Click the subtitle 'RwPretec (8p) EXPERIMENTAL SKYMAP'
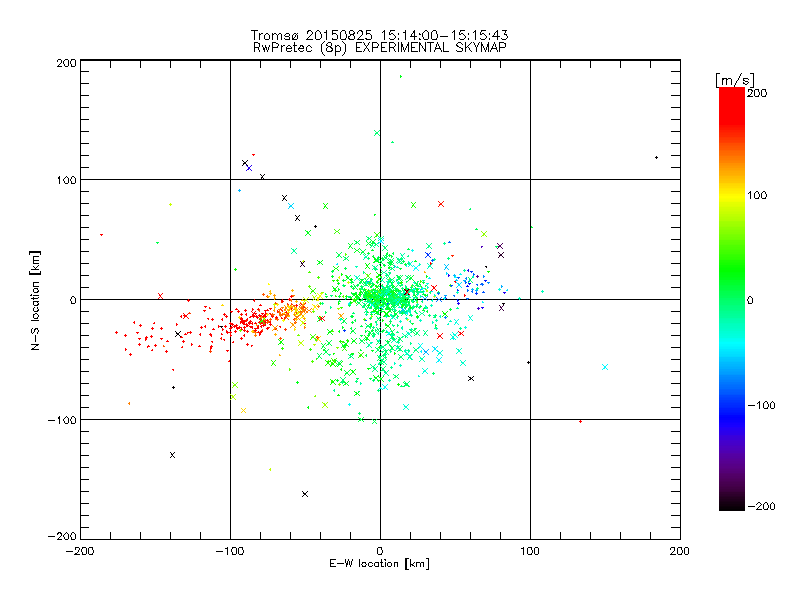Image resolution: width=800 pixels, height=600 pixels. (x=379, y=48)
